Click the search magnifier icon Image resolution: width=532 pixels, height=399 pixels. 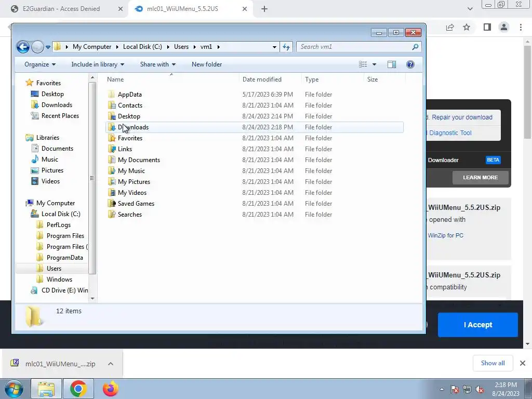(x=415, y=47)
